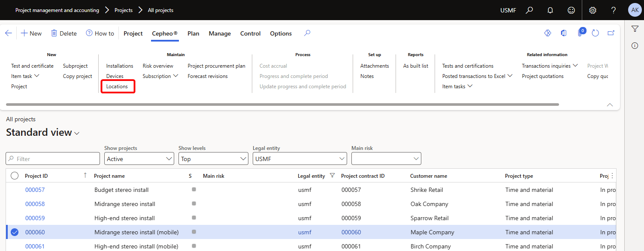
Task: Open the filter pane funnel icon
Action: [635, 29]
